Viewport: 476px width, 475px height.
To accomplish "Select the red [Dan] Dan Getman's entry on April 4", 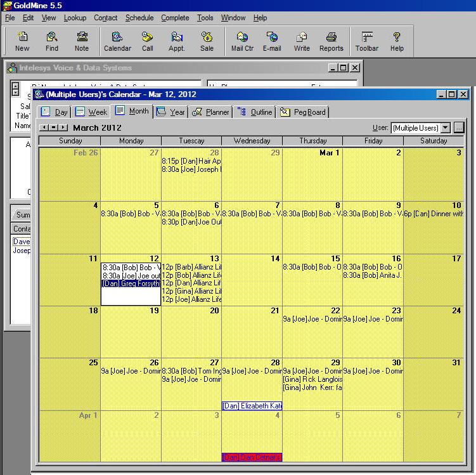I will coord(252,457).
